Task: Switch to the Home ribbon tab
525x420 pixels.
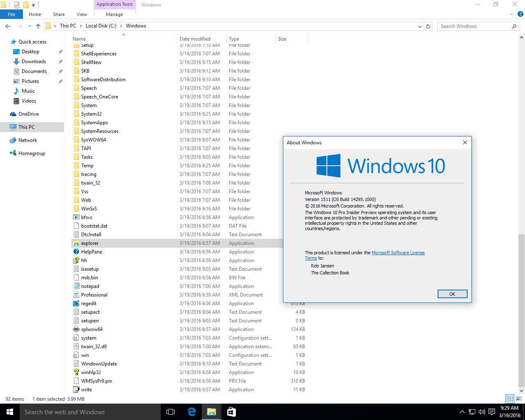Action: coord(35,14)
